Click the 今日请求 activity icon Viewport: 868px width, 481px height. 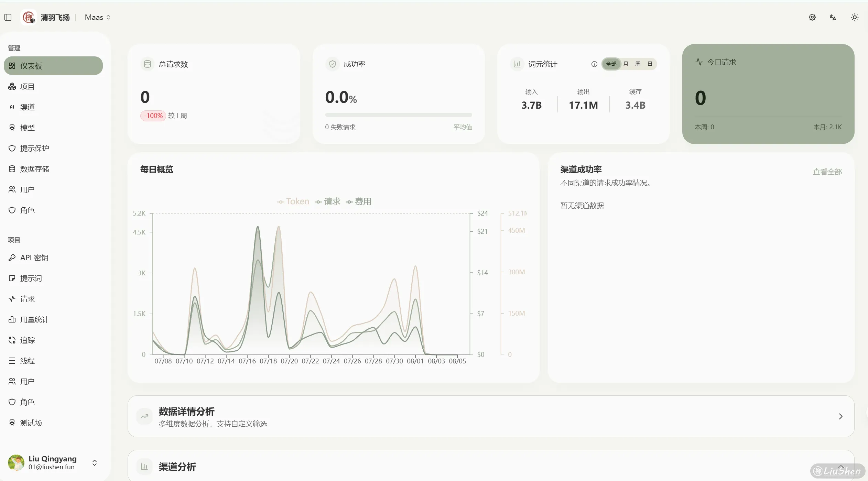[x=699, y=62]
